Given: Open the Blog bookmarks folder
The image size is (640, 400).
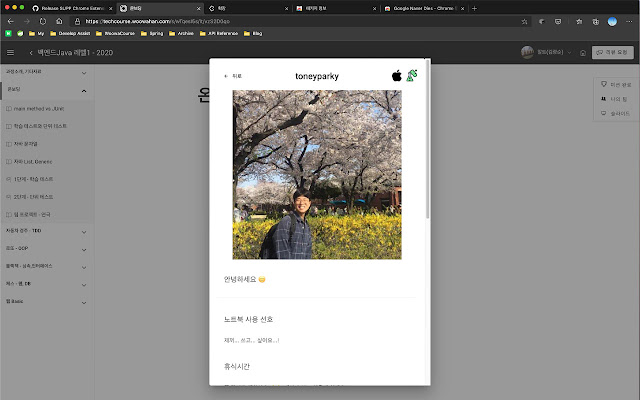Looking at the screenshot, I should (x=253, y=33).
